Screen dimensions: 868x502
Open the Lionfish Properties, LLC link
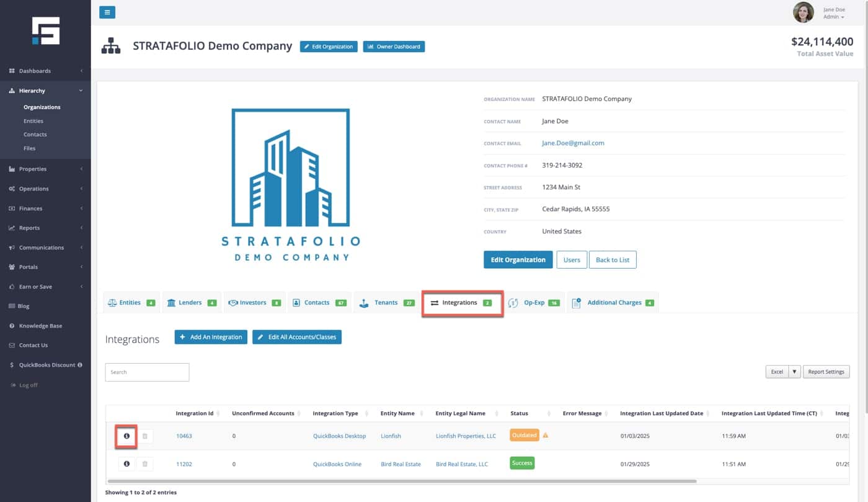click(x=466, y=436)
